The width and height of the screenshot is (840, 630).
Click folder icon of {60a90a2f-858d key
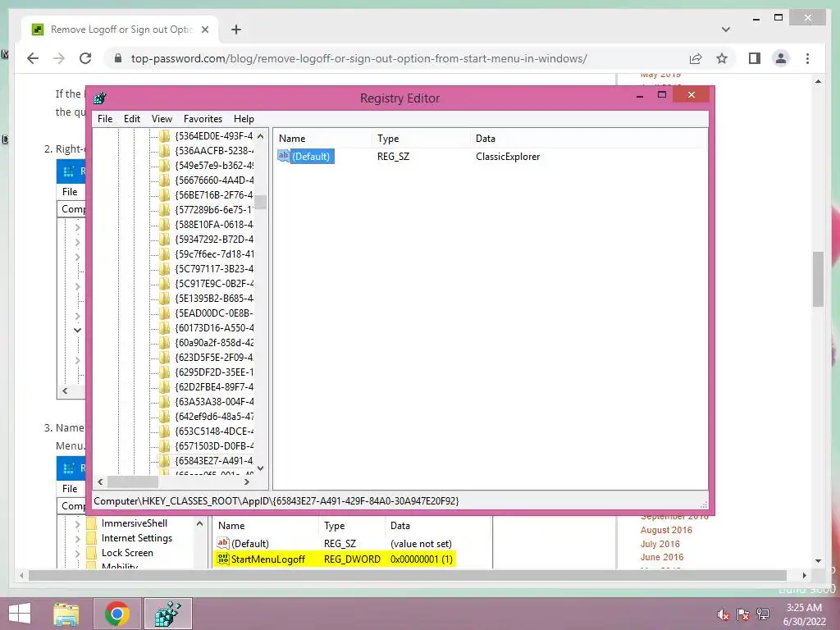(164, 342)
